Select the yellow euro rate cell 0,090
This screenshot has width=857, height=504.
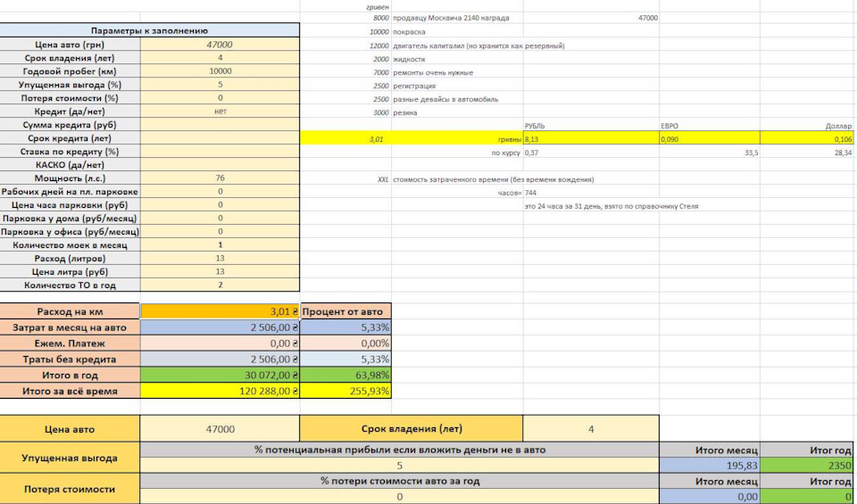(710, 139)
